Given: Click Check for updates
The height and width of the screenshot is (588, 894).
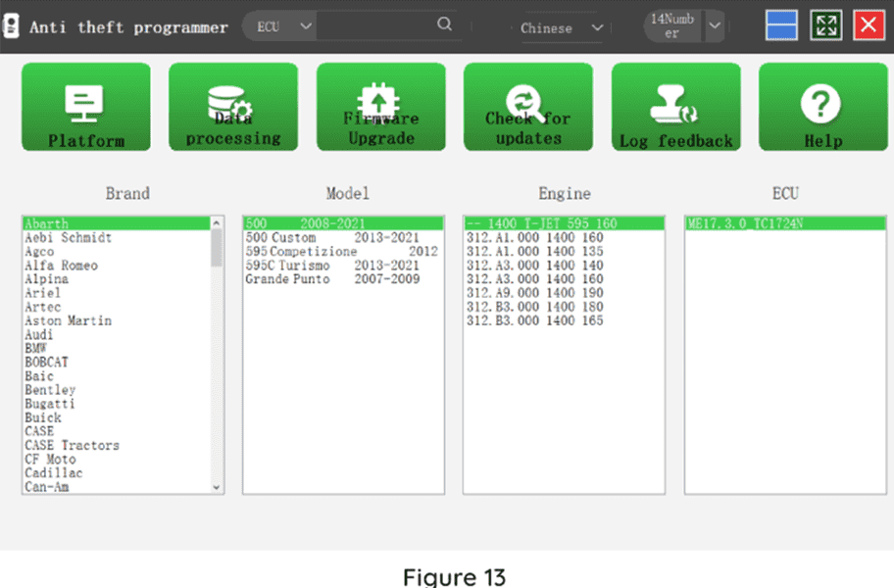Looking at the screenshot, I should [528, 107].
